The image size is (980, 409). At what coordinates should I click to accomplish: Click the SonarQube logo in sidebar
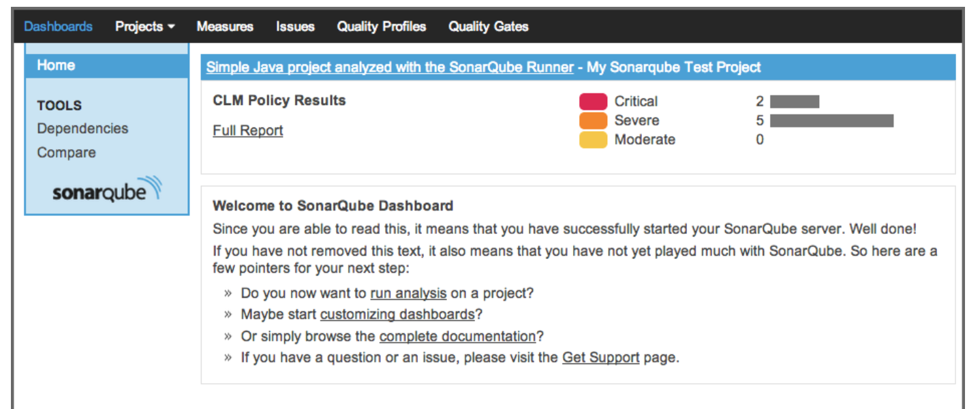107,190
